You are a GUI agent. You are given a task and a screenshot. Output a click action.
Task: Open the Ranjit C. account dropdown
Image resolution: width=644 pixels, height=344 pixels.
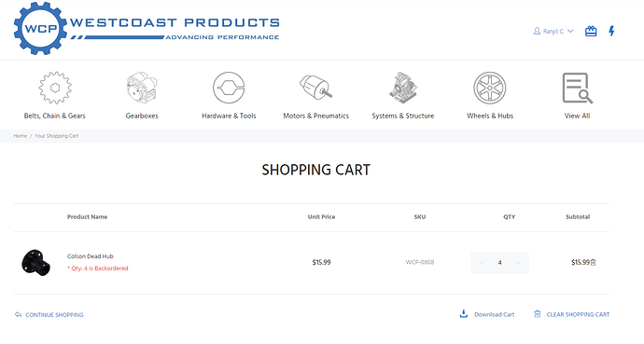pos(553,31)
